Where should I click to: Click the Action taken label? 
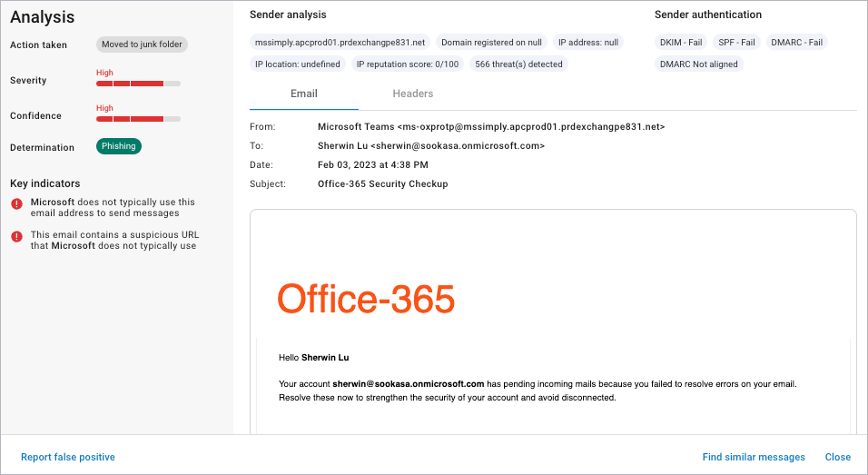coord(38,45)
